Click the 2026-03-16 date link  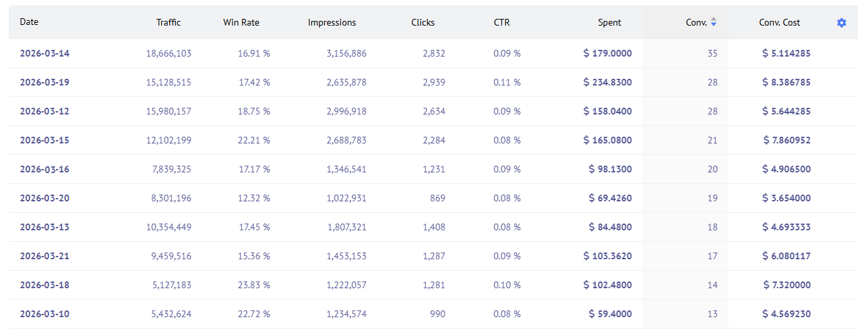(x=44, y=170)
